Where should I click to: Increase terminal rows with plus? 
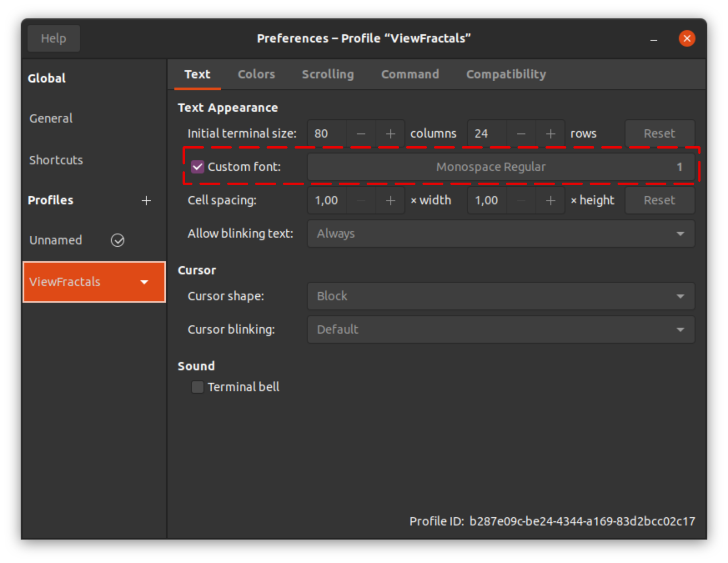[x=551, y=133]
